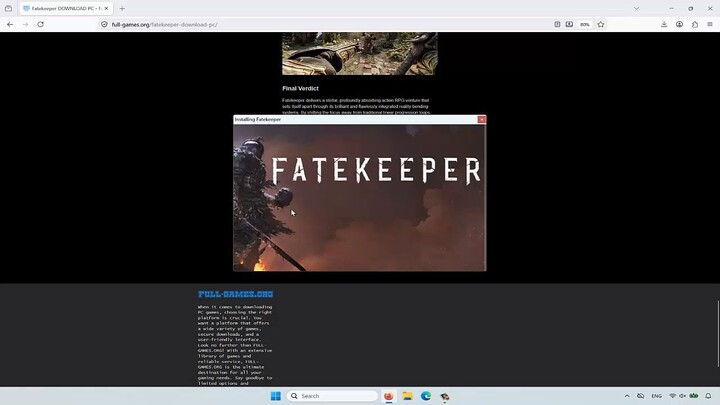Screen dimensions: 720x405
Task: Click the picture-in-picture icon in address bar
Action: [x=569, y=24]
